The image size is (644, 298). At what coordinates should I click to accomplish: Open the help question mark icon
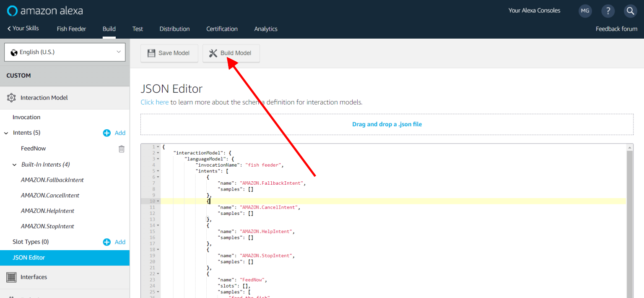pos(608,11)
